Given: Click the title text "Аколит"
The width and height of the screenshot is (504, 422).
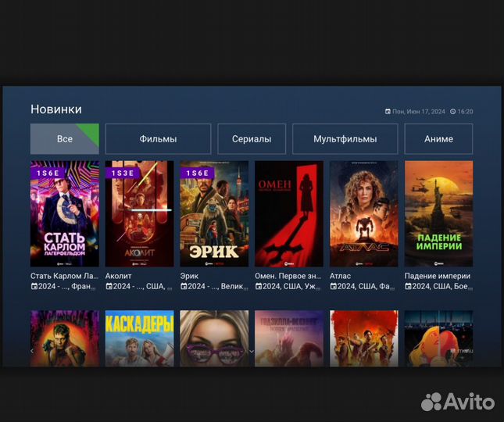Looking at the screenshot, I should [x=118, y=276].
